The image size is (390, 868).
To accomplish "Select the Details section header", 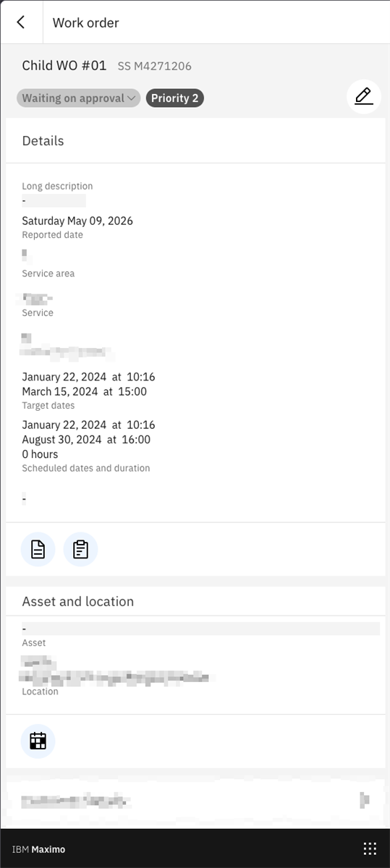I will tap(43, 141).
